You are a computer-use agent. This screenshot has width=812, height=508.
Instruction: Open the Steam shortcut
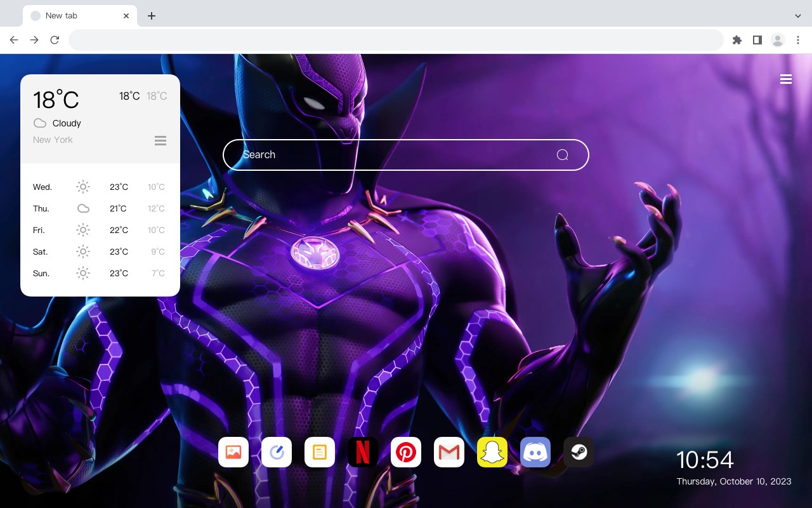pyautogui.click(x=579, y=452)
